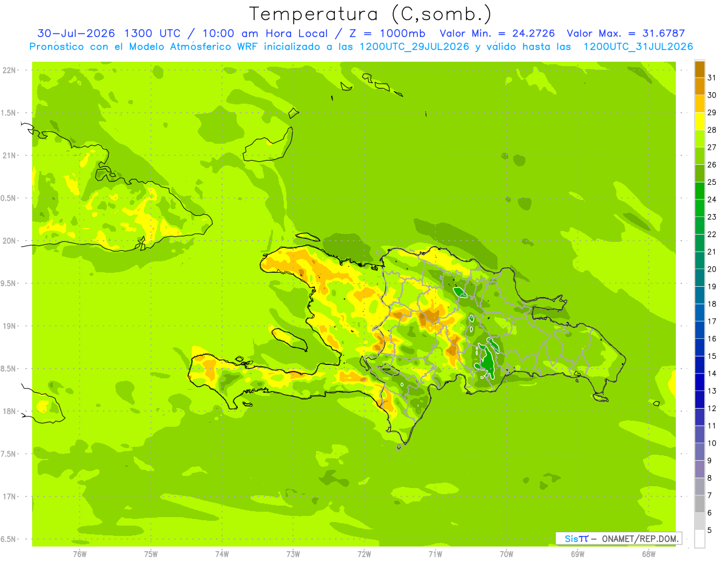The image size is (728, 562).
Task: Click the purple swatch between 8 and 9
Action: point(699,469)
